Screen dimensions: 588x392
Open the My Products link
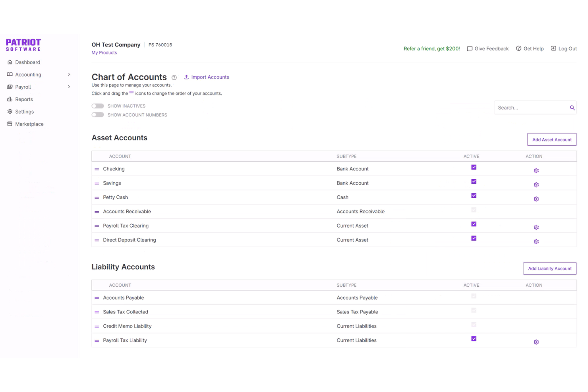pyautogui.click(x=104, y=52)
